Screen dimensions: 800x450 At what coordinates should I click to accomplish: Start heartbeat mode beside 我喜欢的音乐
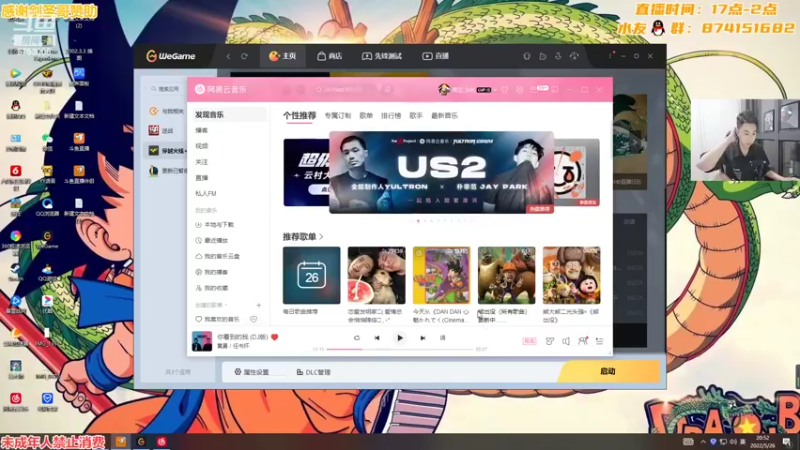pyautogui.click(x=254, y=319)
